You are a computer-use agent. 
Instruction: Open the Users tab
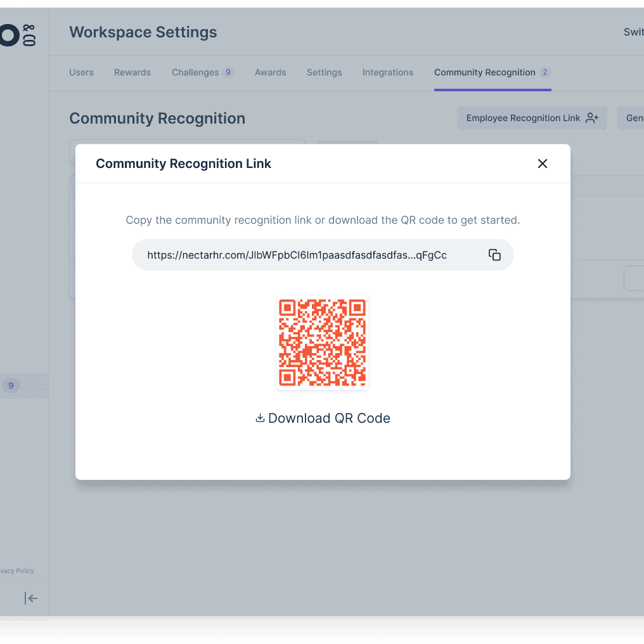pos(81,72)
